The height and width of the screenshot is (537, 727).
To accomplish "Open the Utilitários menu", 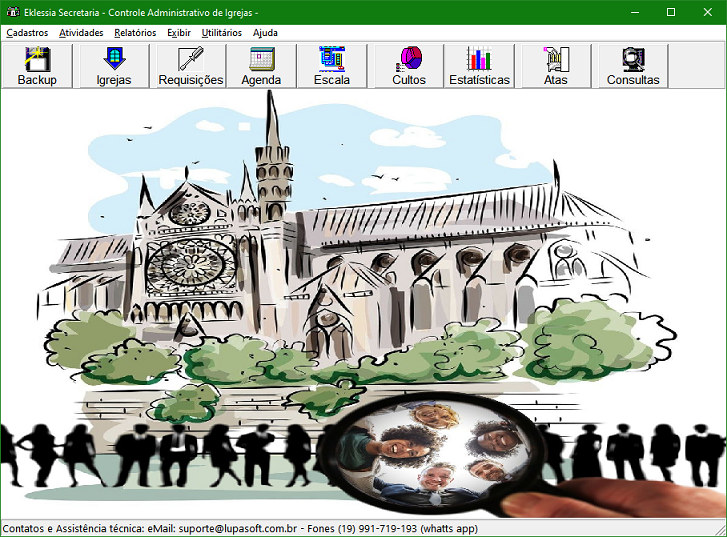I will (222, 33).
